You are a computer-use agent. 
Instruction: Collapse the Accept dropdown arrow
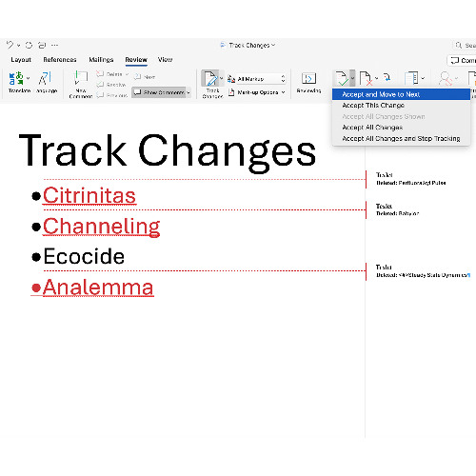pos(352,78)
